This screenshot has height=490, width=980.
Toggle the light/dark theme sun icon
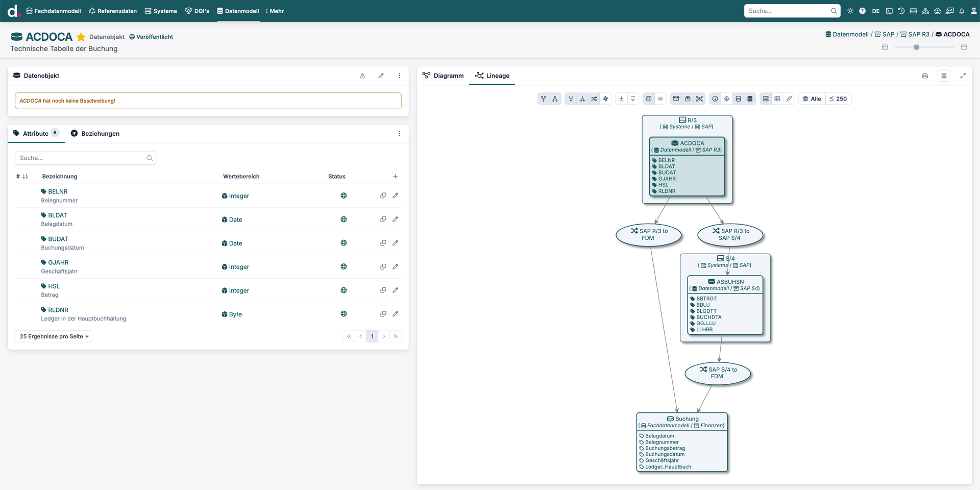tap(850, 11)
